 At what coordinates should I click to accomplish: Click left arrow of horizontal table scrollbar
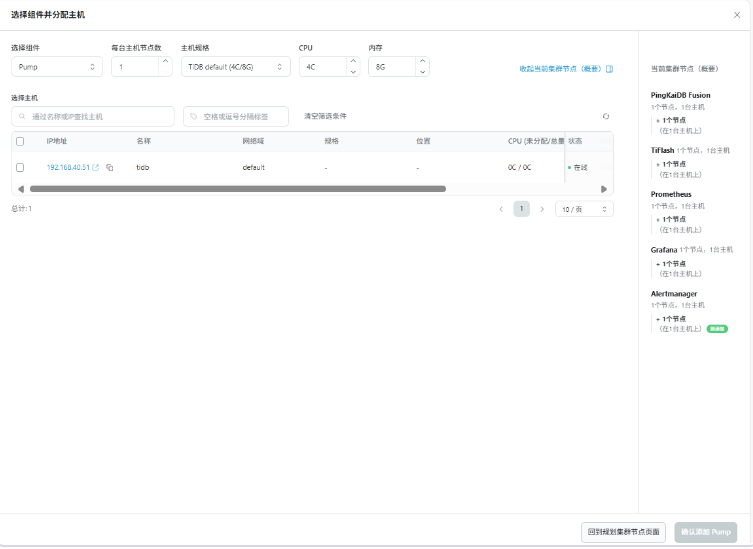[21, 188]
